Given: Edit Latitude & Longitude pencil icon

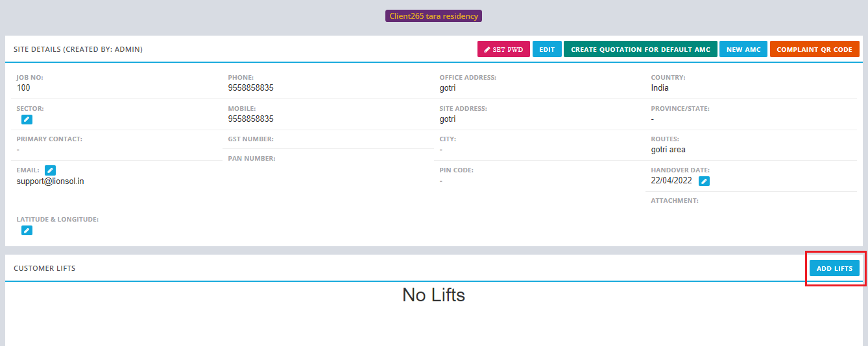Looking at the screenshot, I should (x=27, y=230).
